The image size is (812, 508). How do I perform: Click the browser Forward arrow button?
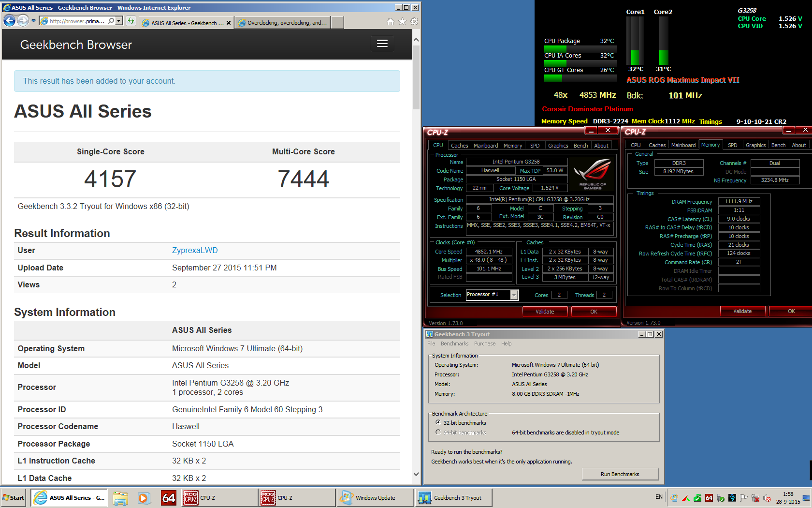23,21
